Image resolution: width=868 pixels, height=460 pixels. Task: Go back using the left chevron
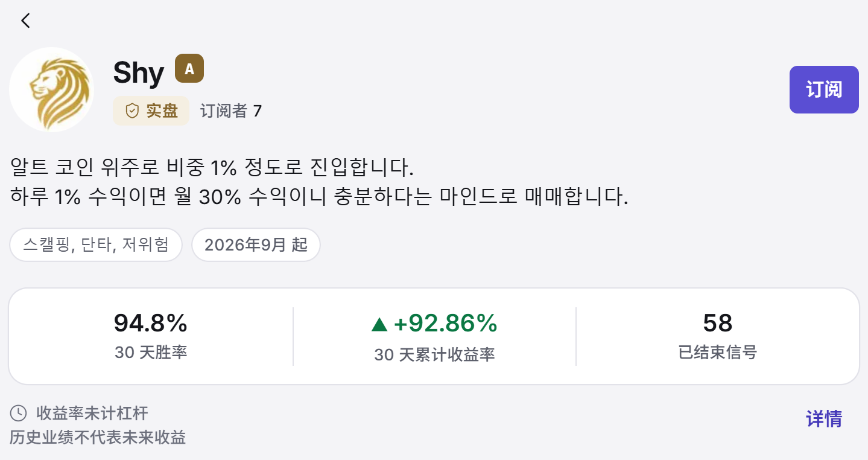25,21
